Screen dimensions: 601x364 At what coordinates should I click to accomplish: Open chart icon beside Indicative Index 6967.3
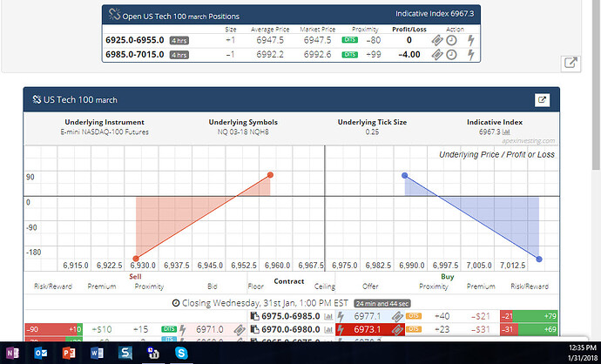506,132
